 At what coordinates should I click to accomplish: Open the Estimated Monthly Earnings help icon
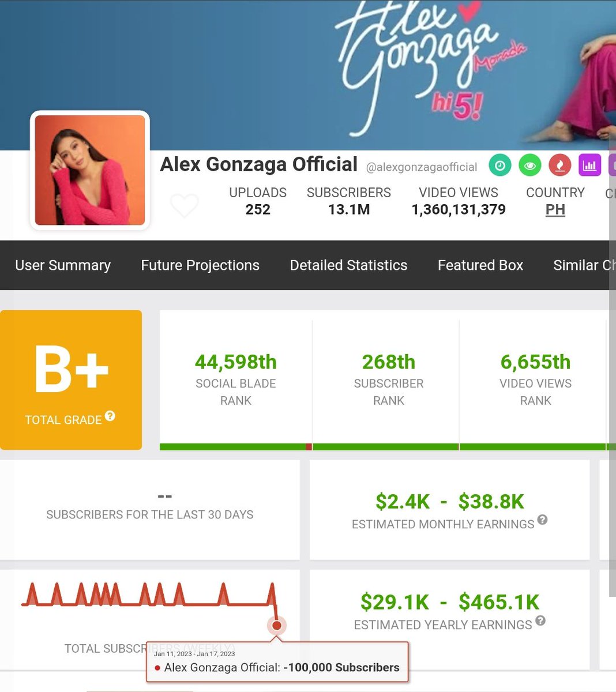pos(542,520)
